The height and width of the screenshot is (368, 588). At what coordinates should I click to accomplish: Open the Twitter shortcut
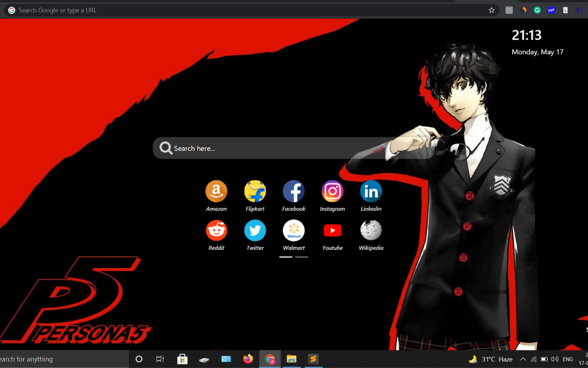click(x=255, y=230)
